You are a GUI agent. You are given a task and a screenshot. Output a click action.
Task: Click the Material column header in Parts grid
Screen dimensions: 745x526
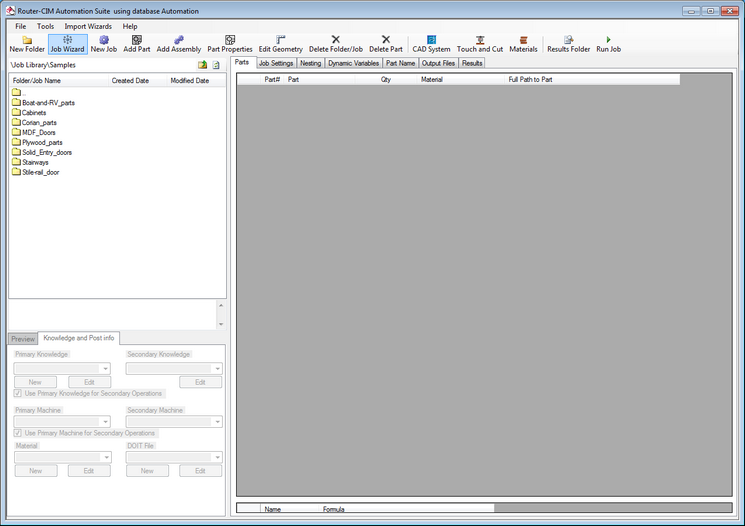[x=461, y=79]
